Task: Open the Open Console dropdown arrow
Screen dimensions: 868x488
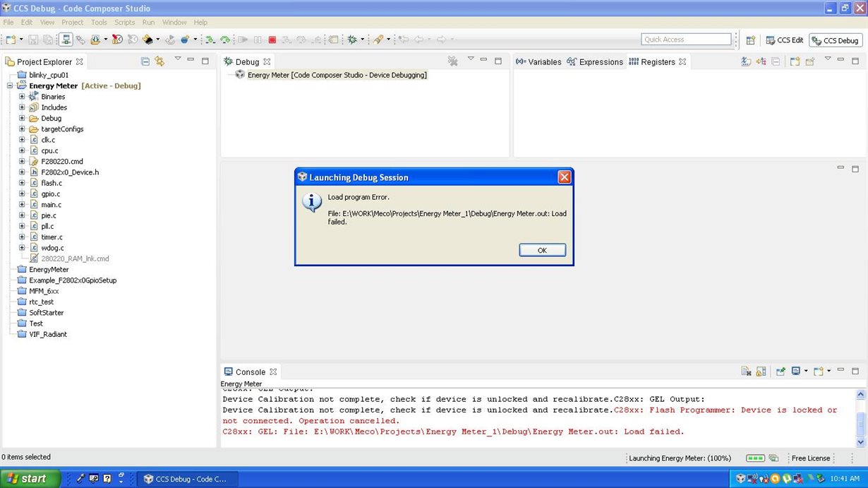Action: click(x=828, y=371)
